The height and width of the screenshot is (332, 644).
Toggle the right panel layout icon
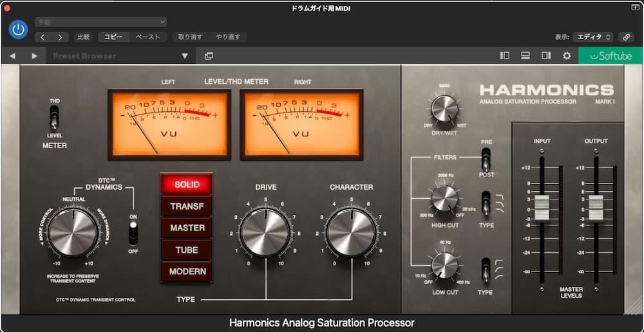(546, 55)
